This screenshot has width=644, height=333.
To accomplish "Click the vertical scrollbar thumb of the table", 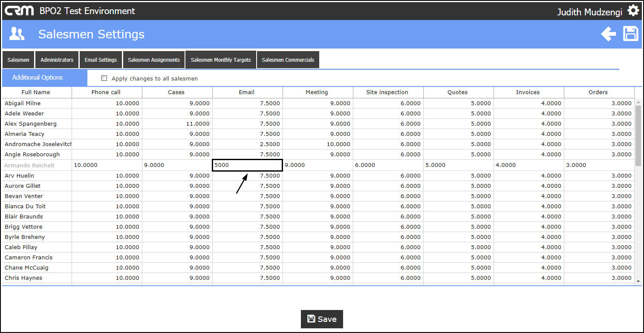I will click(638, 135).
